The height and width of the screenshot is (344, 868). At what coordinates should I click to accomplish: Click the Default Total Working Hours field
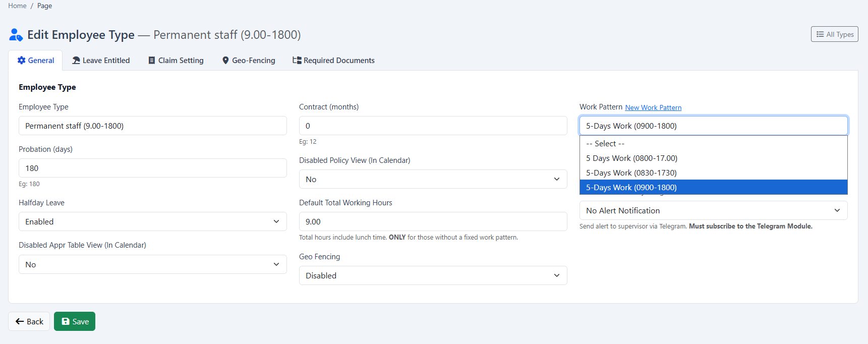pyautogui.click(x=433, y=221)
